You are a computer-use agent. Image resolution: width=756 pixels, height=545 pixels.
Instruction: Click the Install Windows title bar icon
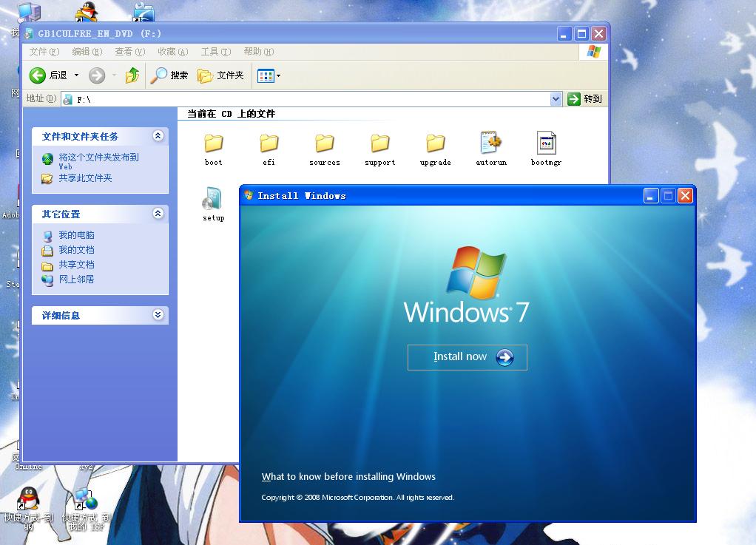click(x=249, y=195)
